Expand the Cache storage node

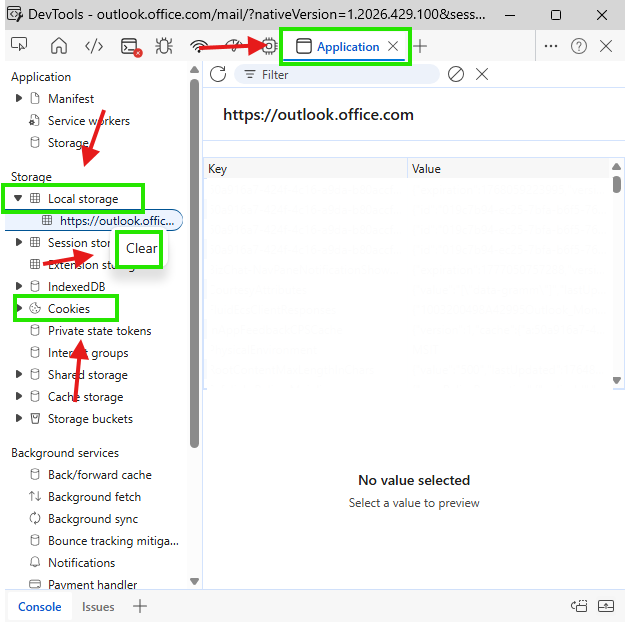point(18,396)
